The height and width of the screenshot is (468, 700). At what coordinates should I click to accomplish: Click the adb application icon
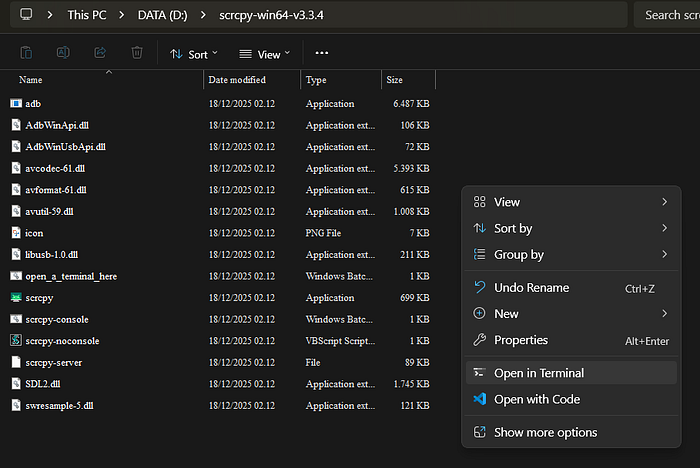(x=16, y=104)
